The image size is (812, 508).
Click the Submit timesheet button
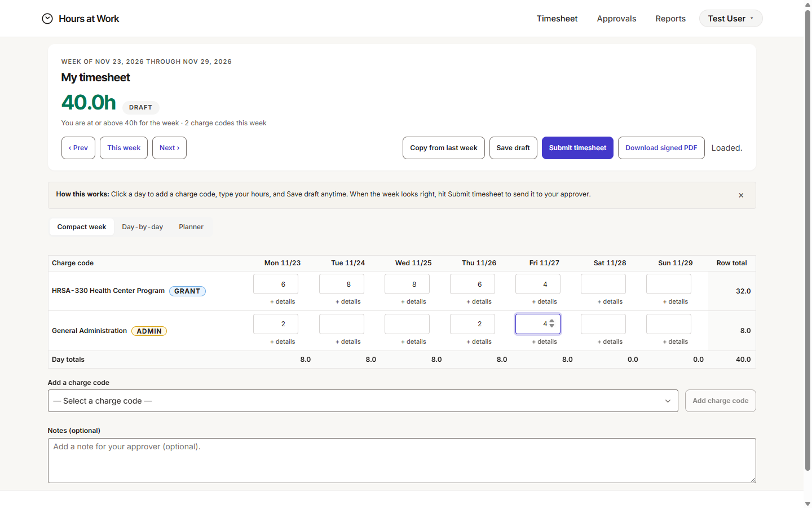click(577, 148)
